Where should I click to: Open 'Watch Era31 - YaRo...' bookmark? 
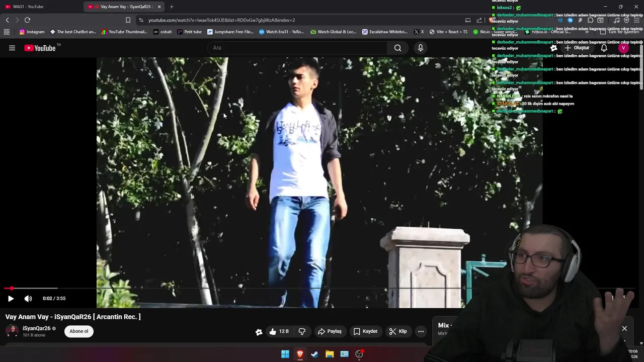point(281,32)
